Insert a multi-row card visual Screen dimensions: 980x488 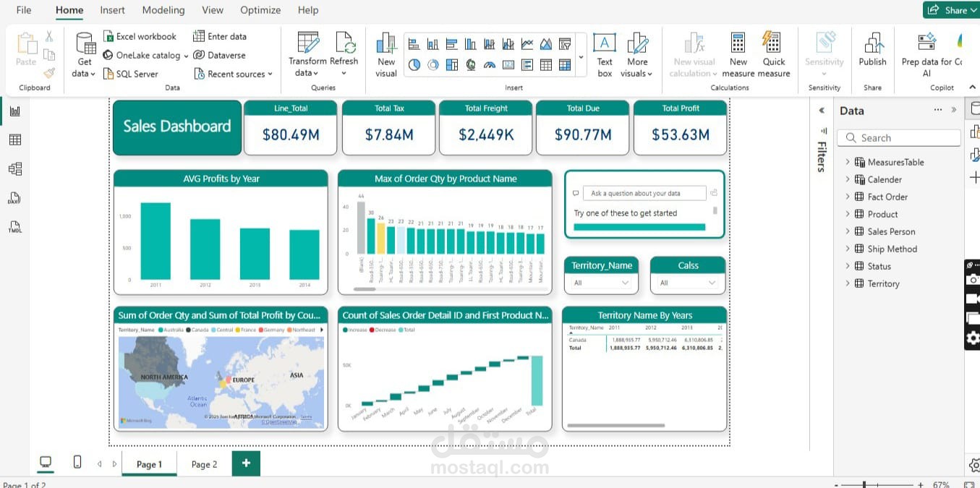point(527,64)
